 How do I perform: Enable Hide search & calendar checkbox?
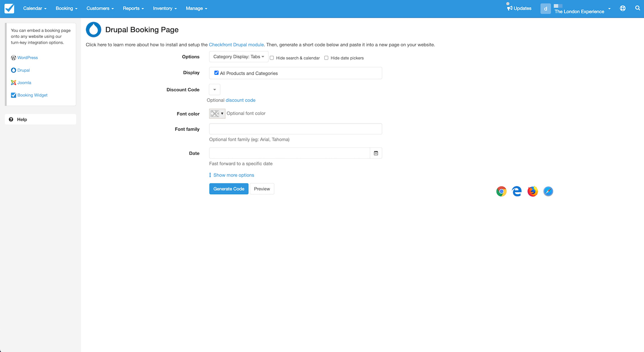tap(272, 58)
